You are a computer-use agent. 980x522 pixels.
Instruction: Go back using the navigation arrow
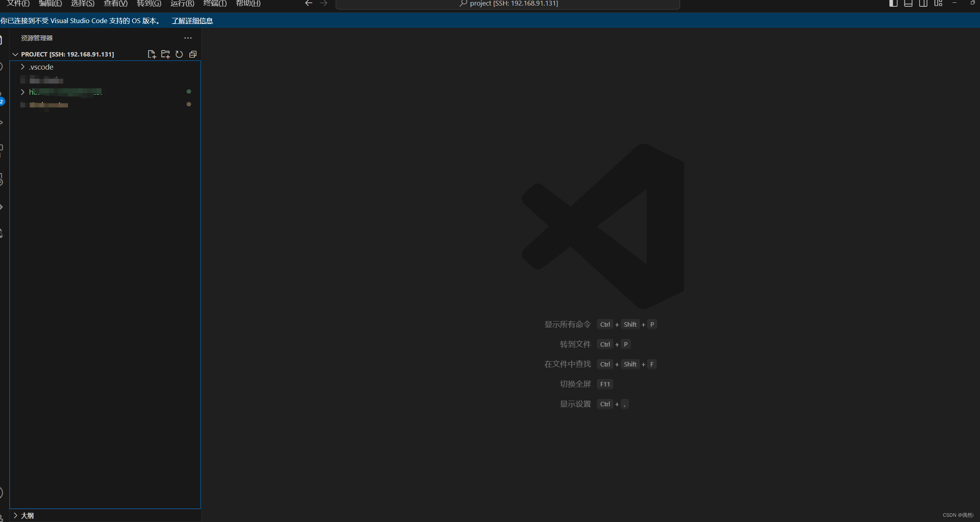309,4
